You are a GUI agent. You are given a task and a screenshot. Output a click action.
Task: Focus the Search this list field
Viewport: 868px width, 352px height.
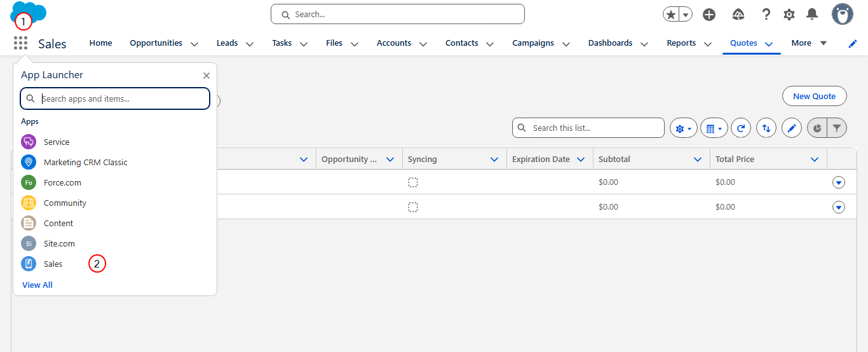pos(588,128)
